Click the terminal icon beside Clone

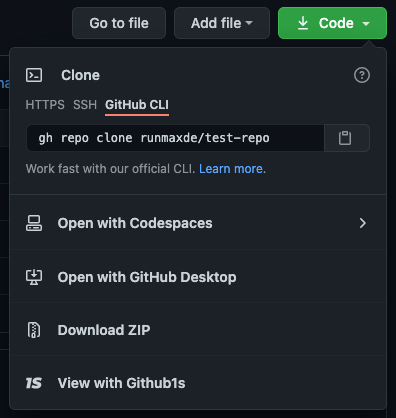click(34, 75)
